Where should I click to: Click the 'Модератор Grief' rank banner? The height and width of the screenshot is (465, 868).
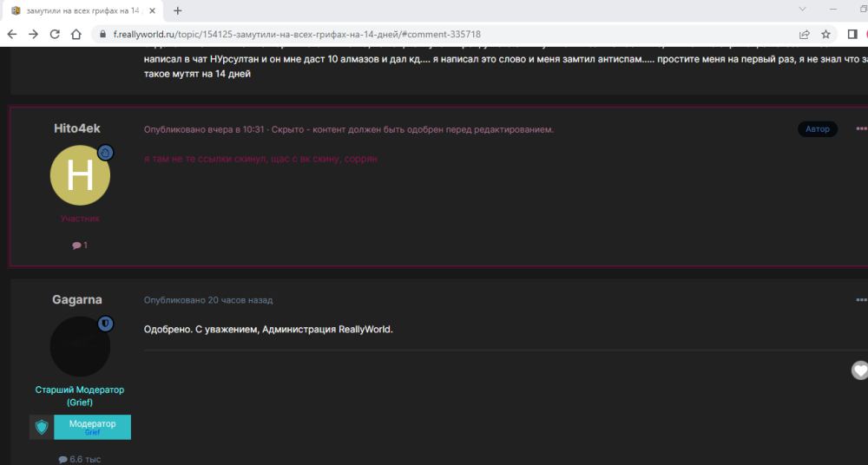pyautogui.click(x=80, y=428)
